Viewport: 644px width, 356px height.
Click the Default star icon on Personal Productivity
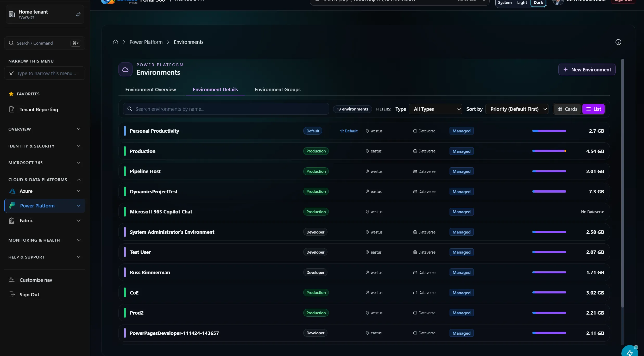[x=342, y=131]
